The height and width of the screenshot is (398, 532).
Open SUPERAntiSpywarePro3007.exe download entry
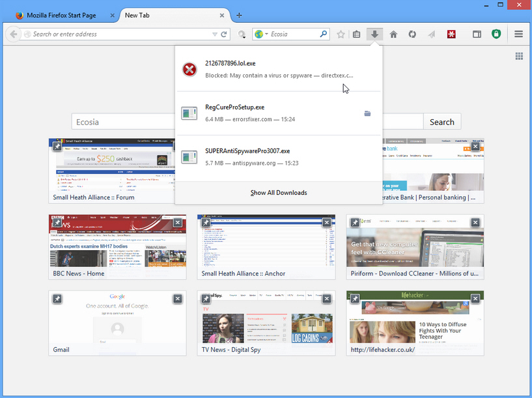(279, 157)
